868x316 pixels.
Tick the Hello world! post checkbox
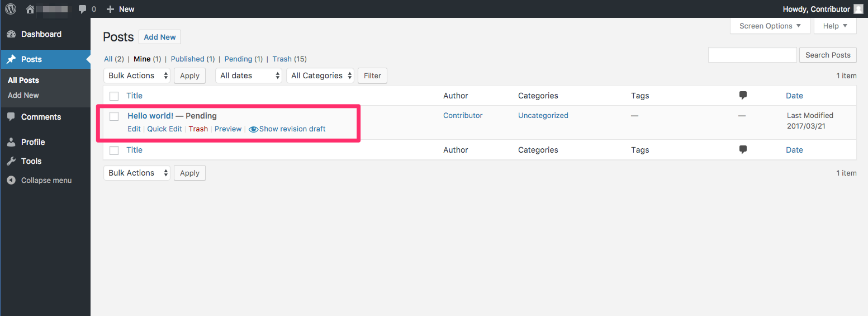tap(114, 116)
